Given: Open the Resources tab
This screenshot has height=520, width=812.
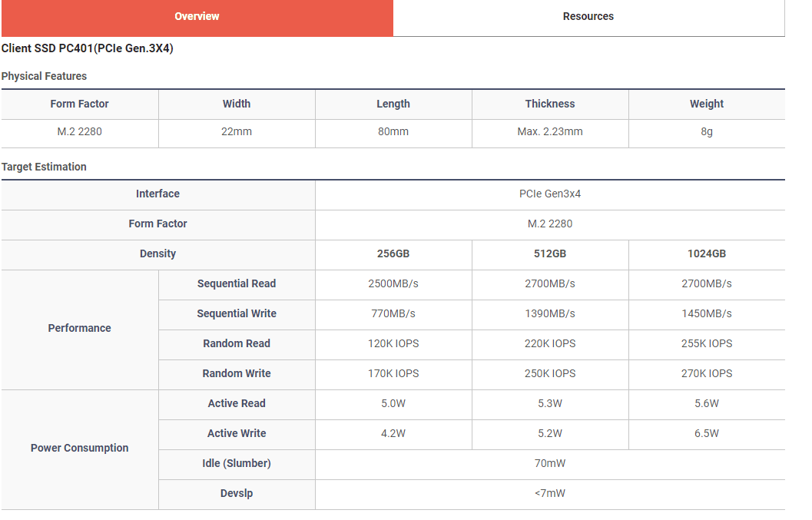Looking at the screenshot, I should (588, 17).
